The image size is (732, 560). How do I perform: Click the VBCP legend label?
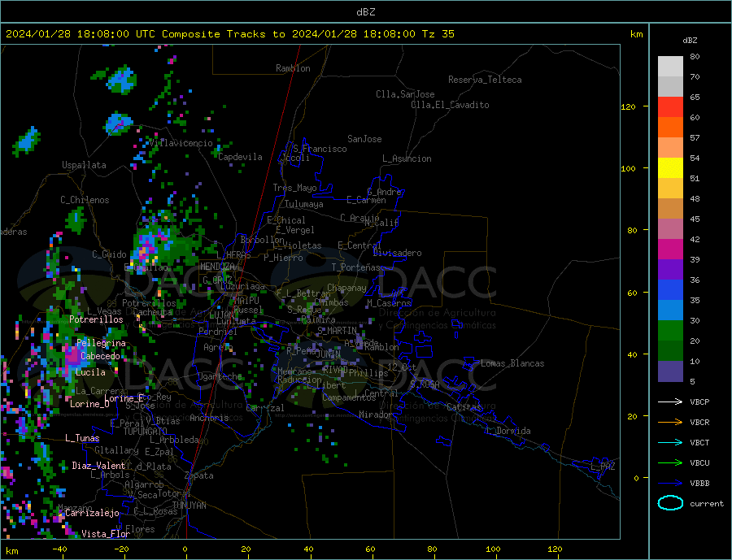pos(699,402)
